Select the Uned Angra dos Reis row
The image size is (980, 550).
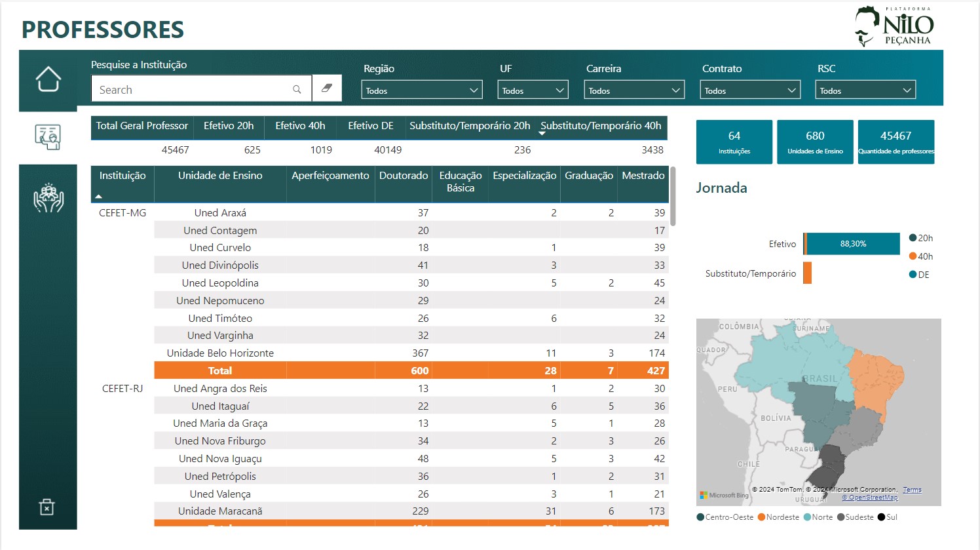(x=411, y=389)
